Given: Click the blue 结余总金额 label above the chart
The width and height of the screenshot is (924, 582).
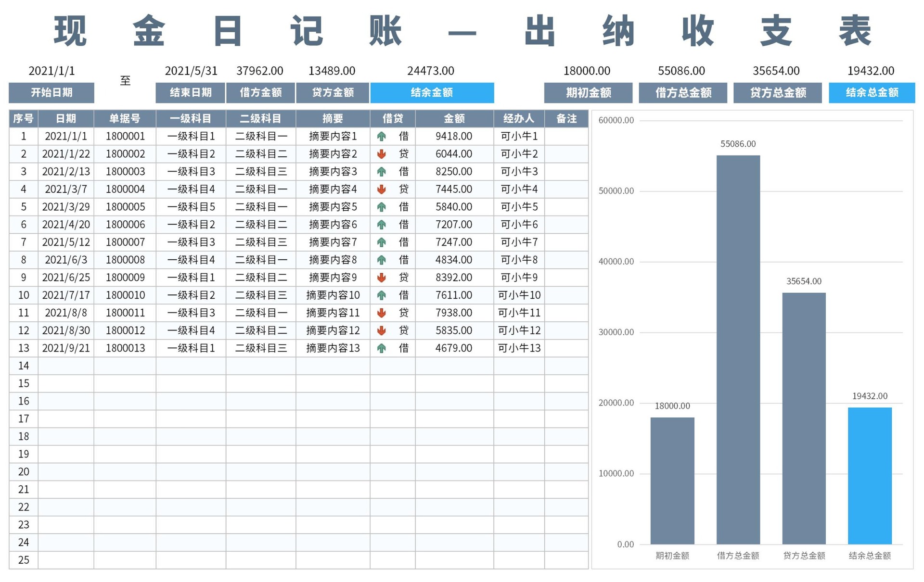Looking at the screenshot, I should coord(872,93).
